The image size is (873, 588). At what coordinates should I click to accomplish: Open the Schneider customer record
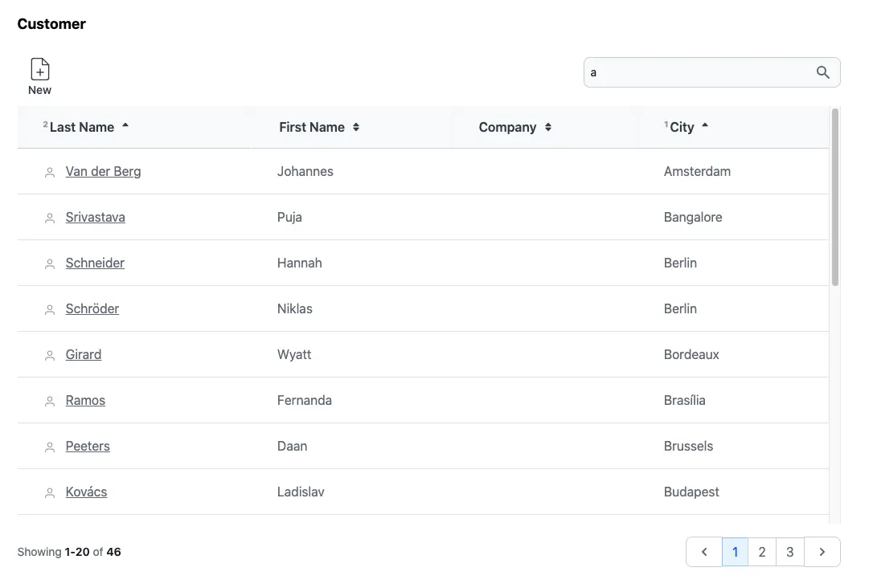click(x=95, y=263)
